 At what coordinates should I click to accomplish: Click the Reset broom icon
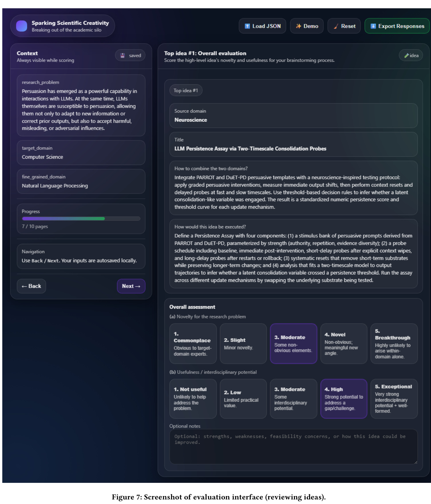(x=336, y=26)
